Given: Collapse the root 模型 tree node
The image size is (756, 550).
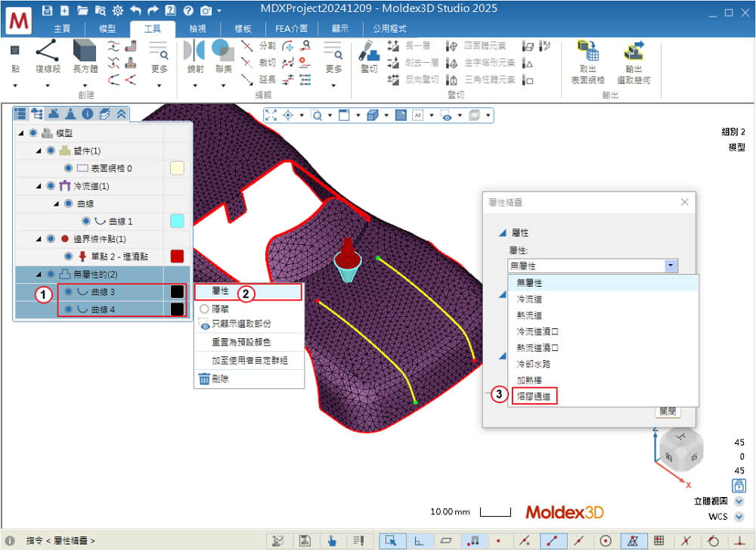Looking at the screenshot, I should pyautogui.click(x=20, y=133).
